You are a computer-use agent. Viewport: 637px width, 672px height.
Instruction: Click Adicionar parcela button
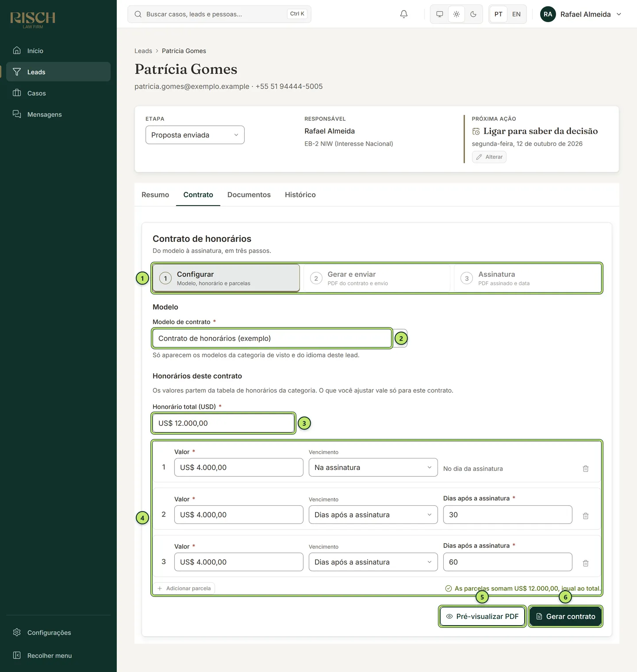pos(184,588)
